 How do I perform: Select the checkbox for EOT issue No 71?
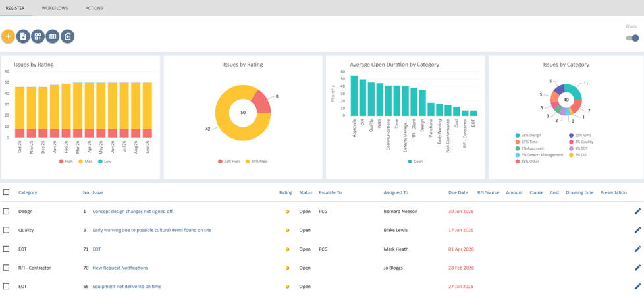(x=6, y=249)
